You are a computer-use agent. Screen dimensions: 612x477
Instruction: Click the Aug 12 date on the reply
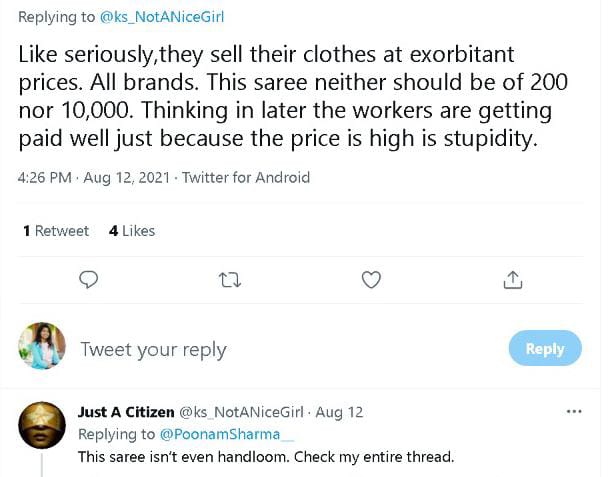click(x=339, y=412)
